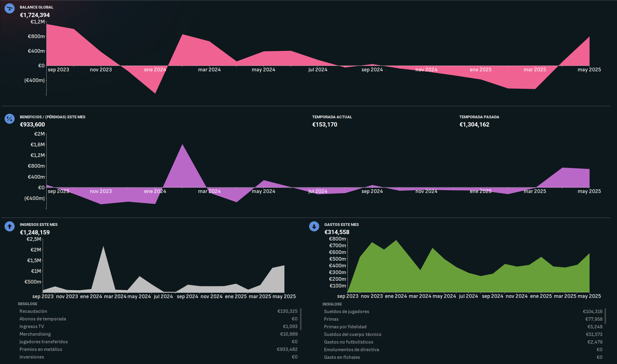The height and width of the screenshot is (364, 617).
Task: Select the Abonos de temporada row
Action: 158,319
